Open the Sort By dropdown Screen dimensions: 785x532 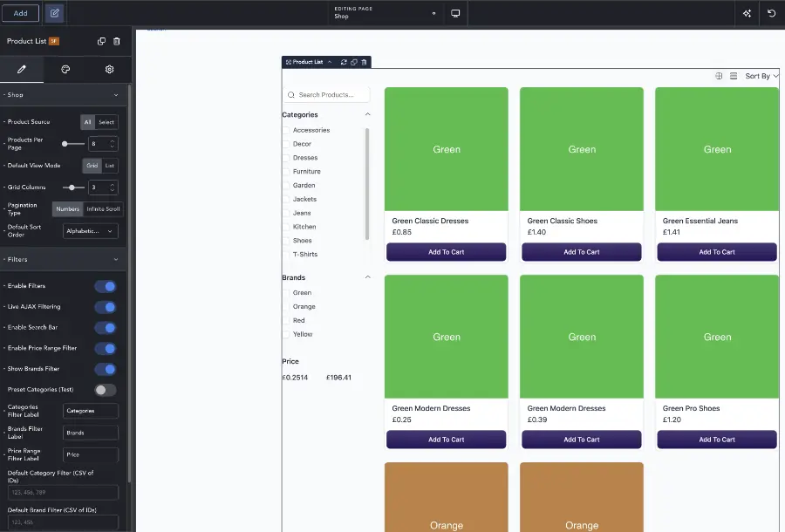click(x=761, y=76)
